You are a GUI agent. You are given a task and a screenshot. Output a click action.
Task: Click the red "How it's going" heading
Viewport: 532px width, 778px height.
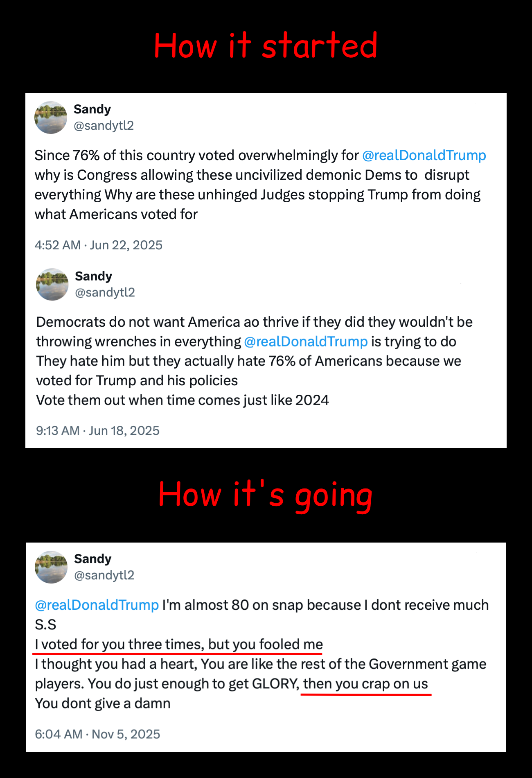point(266,495)
